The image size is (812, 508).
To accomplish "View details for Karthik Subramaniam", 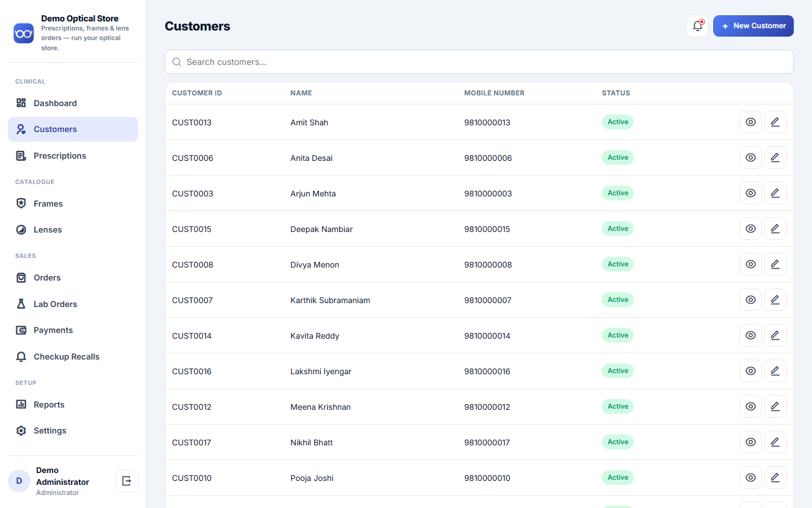I will (751, 300).
